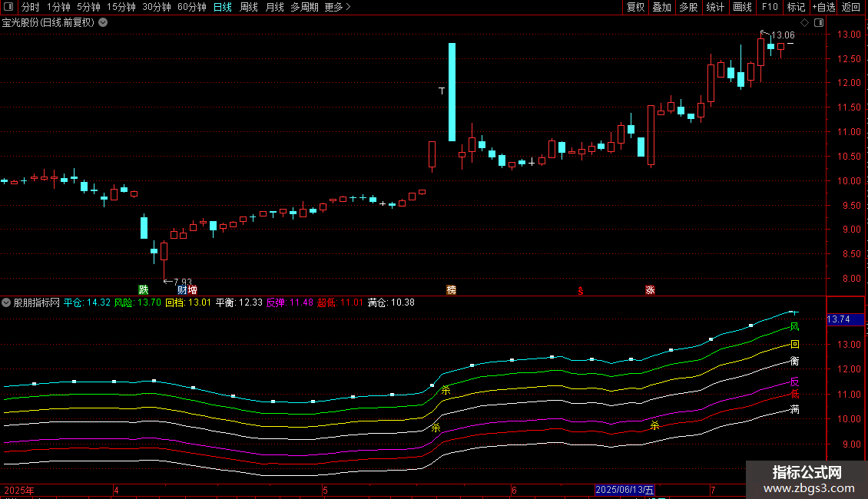868x499 pixels.
Task: Click the red $ event marker
Action: click(x=580, y=290)
